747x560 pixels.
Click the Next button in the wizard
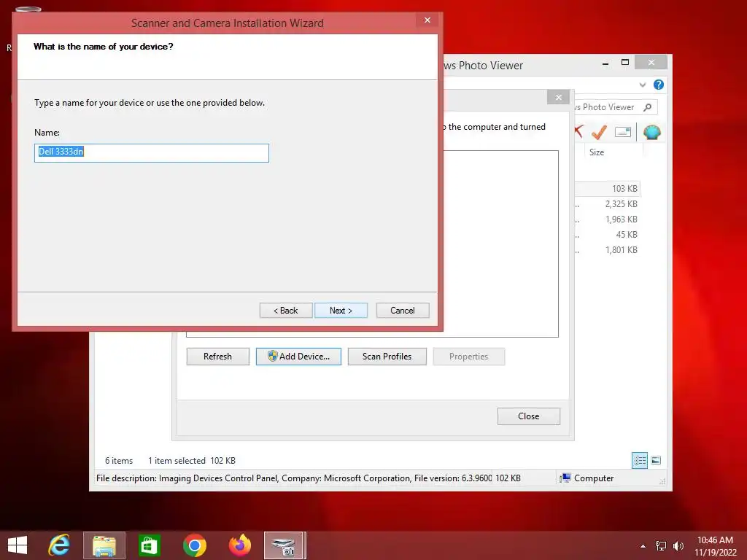(341, 311)
